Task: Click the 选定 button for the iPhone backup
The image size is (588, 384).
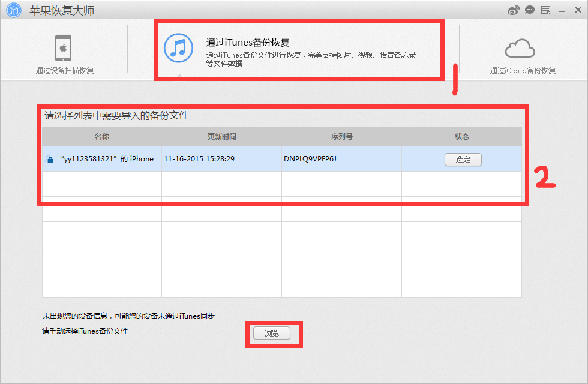Action: pos(463,160)
